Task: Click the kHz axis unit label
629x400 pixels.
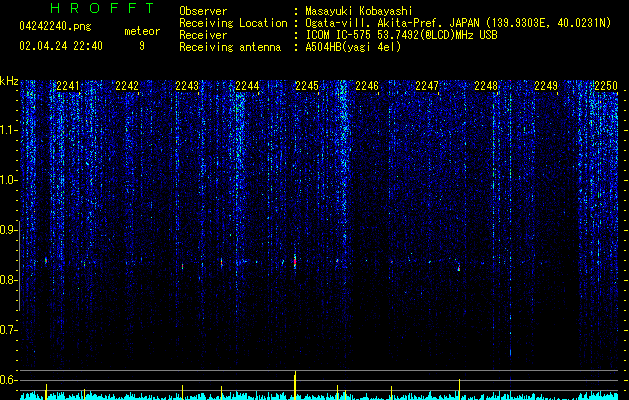Action: (9, 81)
